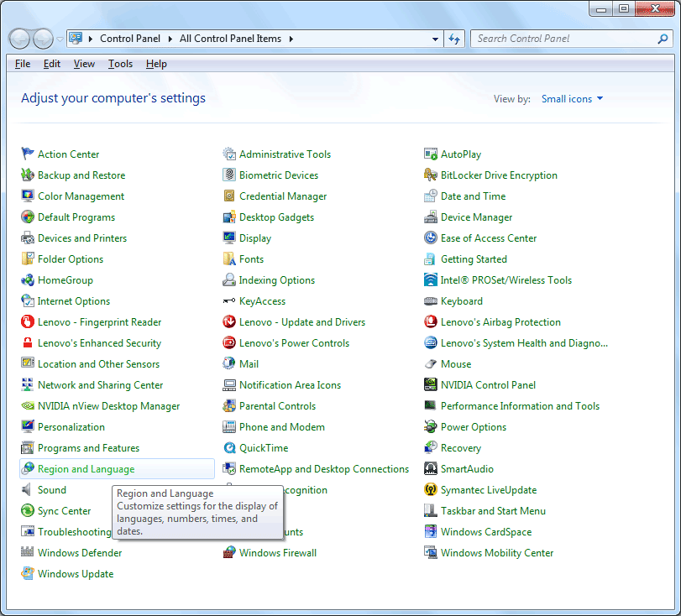Screen dimensions: 681x616
Task: Click the Backup and Restore icon
Action: [x=28, y=175]
